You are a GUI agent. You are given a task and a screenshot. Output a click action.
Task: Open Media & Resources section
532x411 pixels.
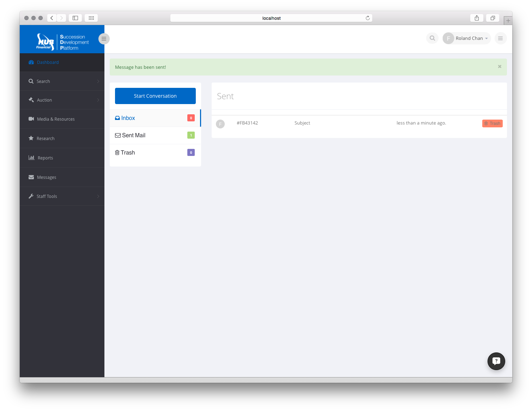point(62,119)
